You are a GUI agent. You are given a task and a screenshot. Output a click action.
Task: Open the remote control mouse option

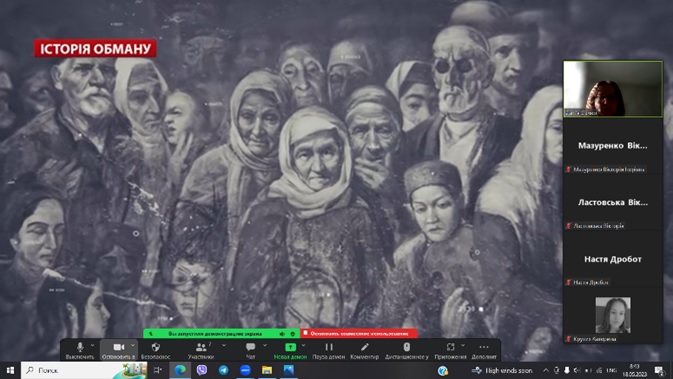[406, 350]
